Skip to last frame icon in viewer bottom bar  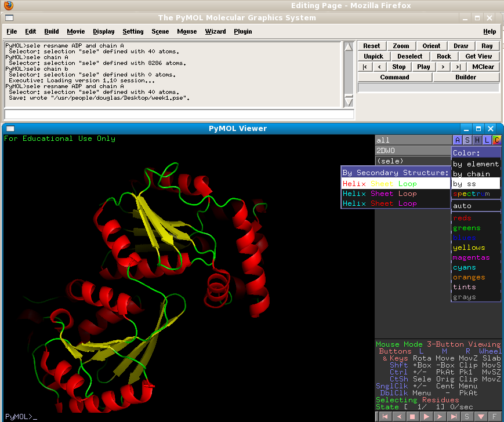click(x=454, y=416)
